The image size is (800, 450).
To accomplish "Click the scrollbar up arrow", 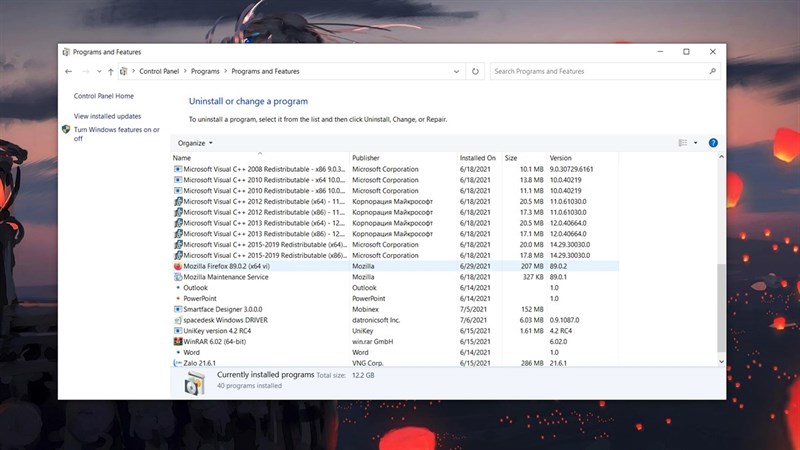I will pyautogui.click(x=721, y=157).
